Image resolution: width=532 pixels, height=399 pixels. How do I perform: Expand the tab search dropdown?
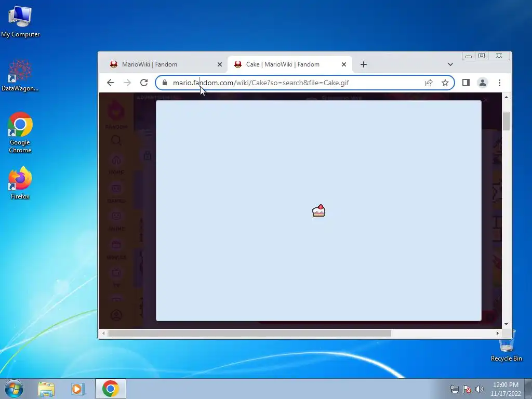pyautogui.click(x=450, y=64)
